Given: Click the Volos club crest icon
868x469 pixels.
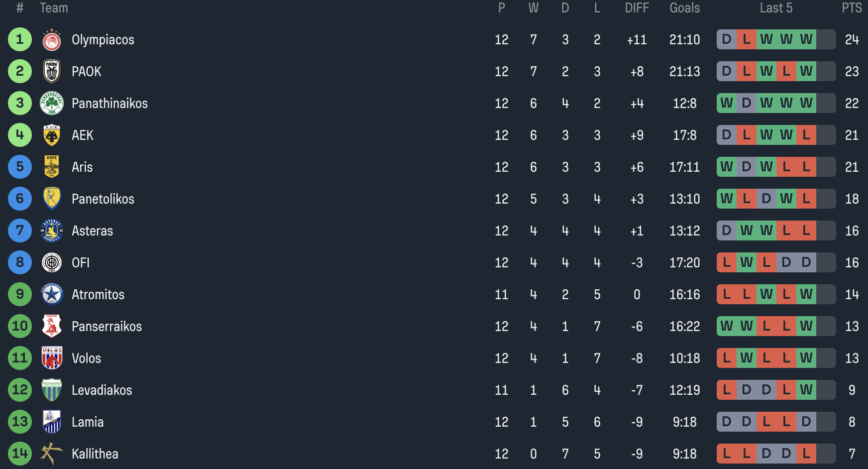Looking at the screenshot, I should (x=52, y=358).
